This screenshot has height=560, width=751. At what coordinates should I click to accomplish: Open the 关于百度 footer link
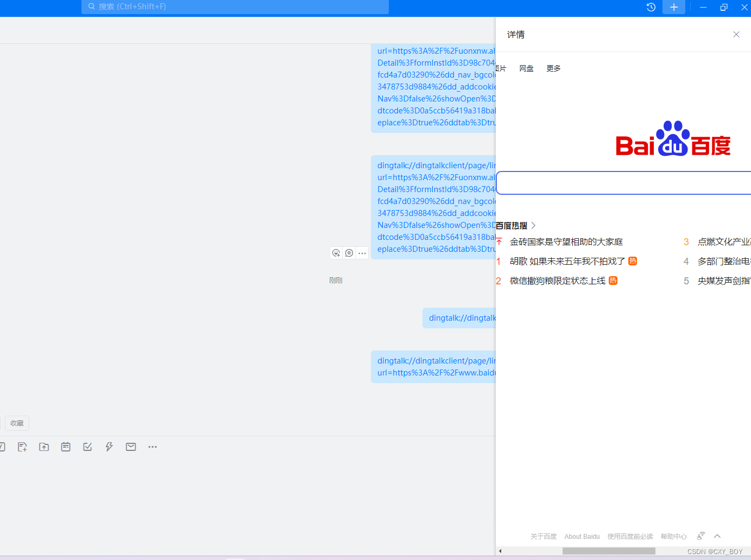pyautogui.click(x=544, y=537)
